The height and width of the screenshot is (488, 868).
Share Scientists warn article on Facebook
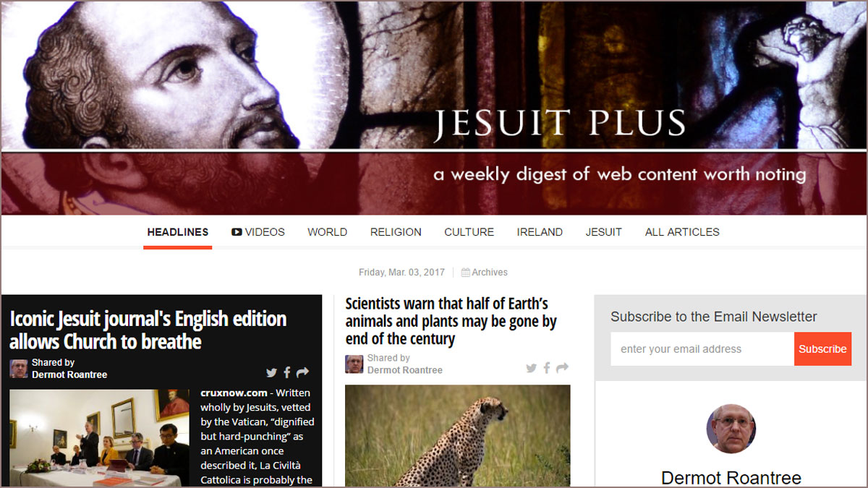[547, 368]
